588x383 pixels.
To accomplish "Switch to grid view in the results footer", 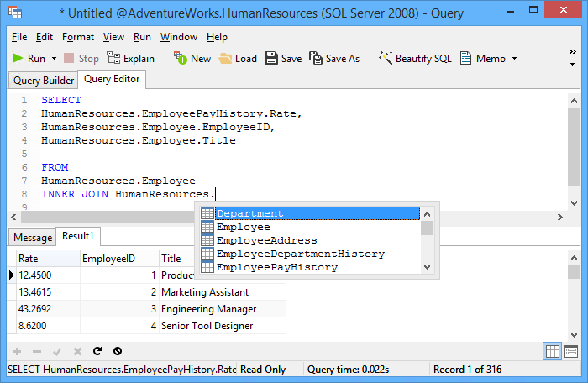I will tap(553, 351).
